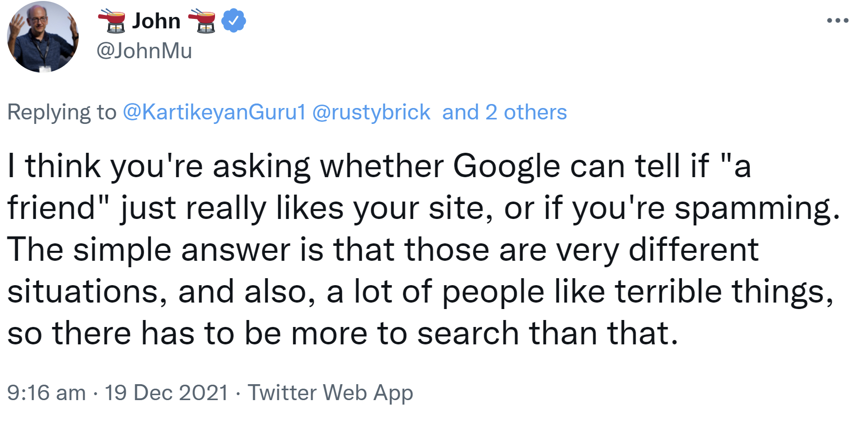Select the display name 'John'
The image size is (868, 424).
pyautogui.click(x=156, y=20)
